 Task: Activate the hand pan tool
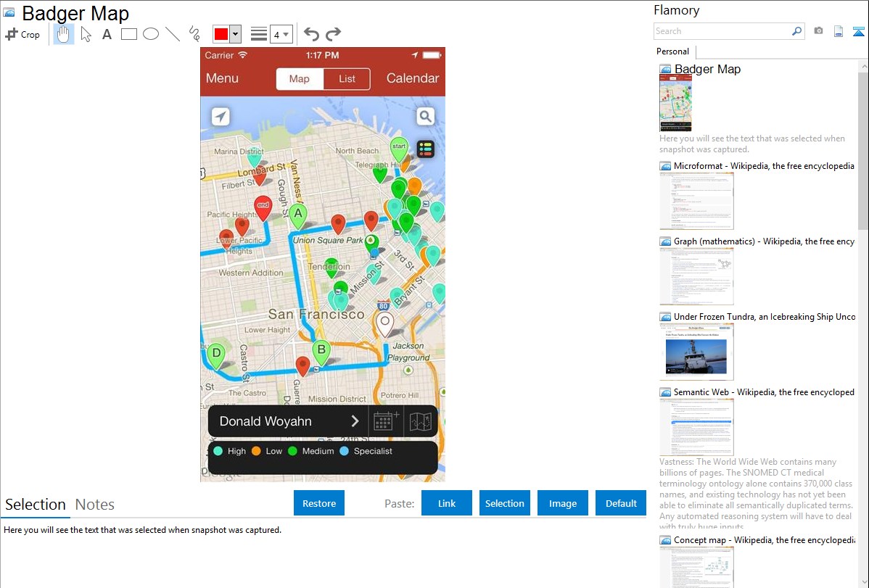click(64, 34)
